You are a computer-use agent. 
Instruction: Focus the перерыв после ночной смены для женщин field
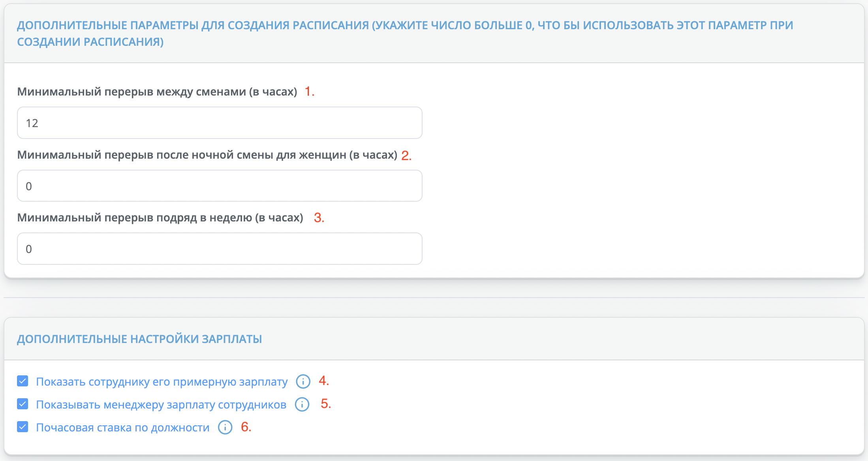pyautogui.click(x=220, y=186)
